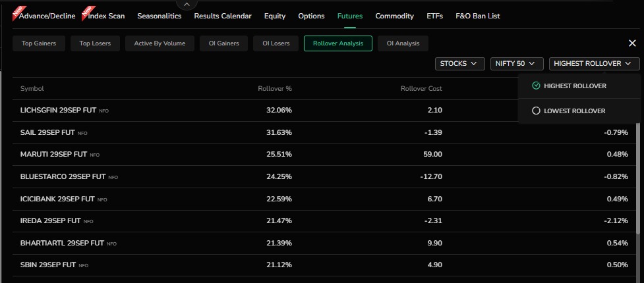Open the Commodity tab
644x283 pixels.
[x=394, y=16]
